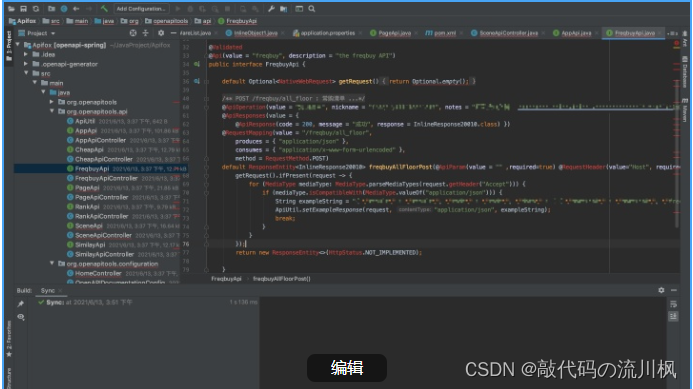
Task: Toggle the 1: Project side tool button
Action: pyautogui.click(x=9, y=46)
